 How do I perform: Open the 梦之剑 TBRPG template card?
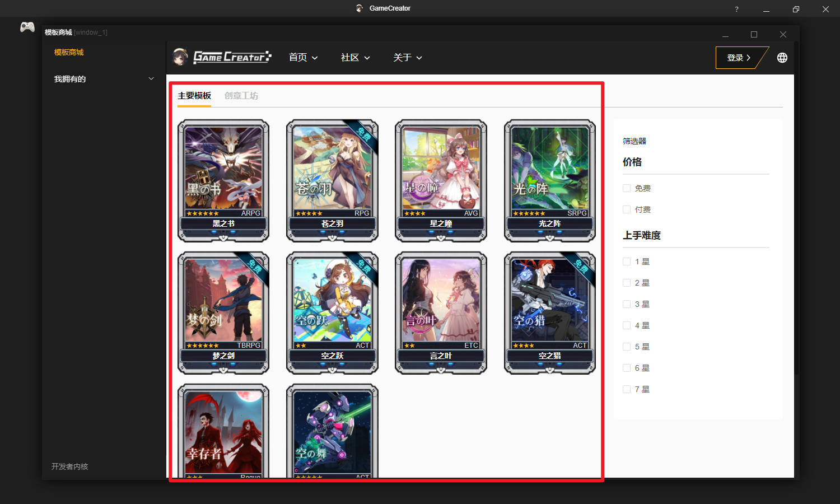tap(223, 312)
